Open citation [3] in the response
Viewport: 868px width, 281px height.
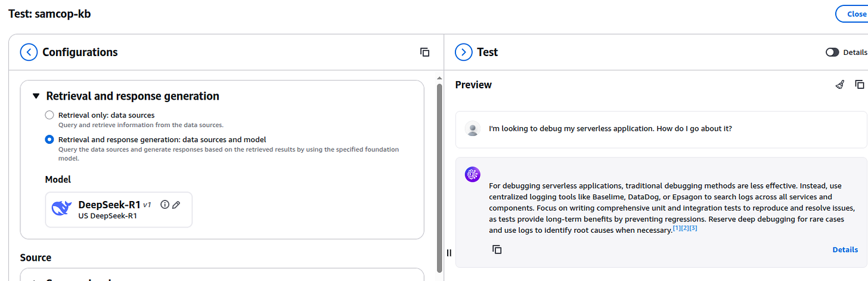693,228
